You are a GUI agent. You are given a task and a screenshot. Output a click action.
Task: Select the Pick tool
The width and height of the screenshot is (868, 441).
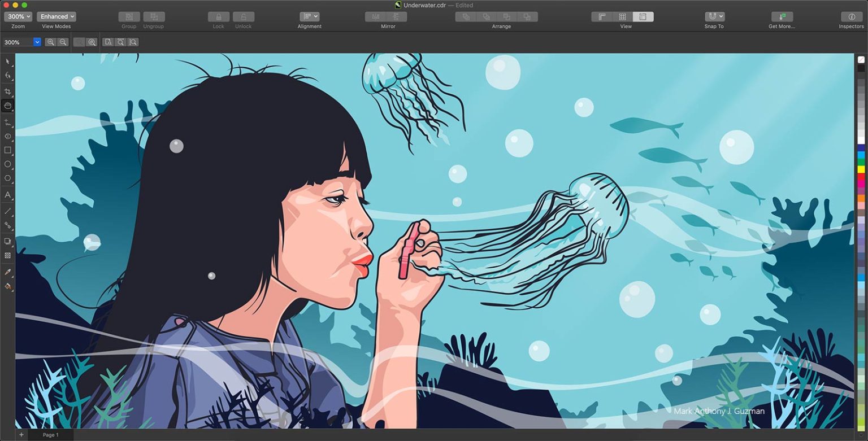[8, 62]
